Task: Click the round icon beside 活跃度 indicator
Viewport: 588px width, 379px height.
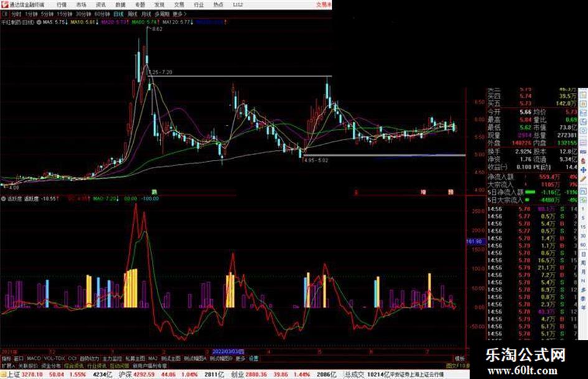Action: (x=3, y=199)
